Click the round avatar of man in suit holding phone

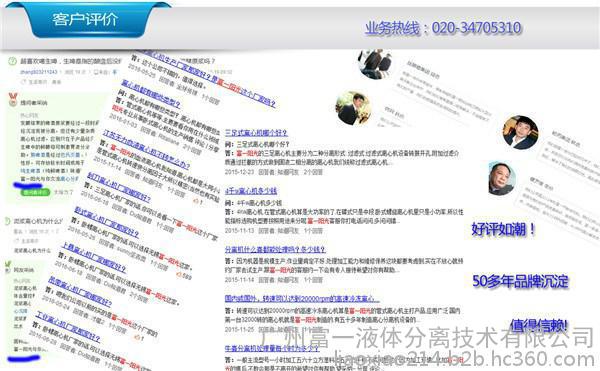click(x=353, y=108)
